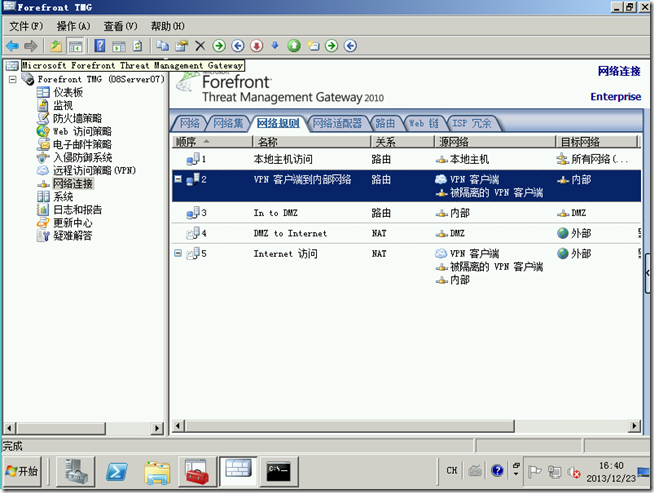Toggle the action pane show/hide button

[119, 46]
